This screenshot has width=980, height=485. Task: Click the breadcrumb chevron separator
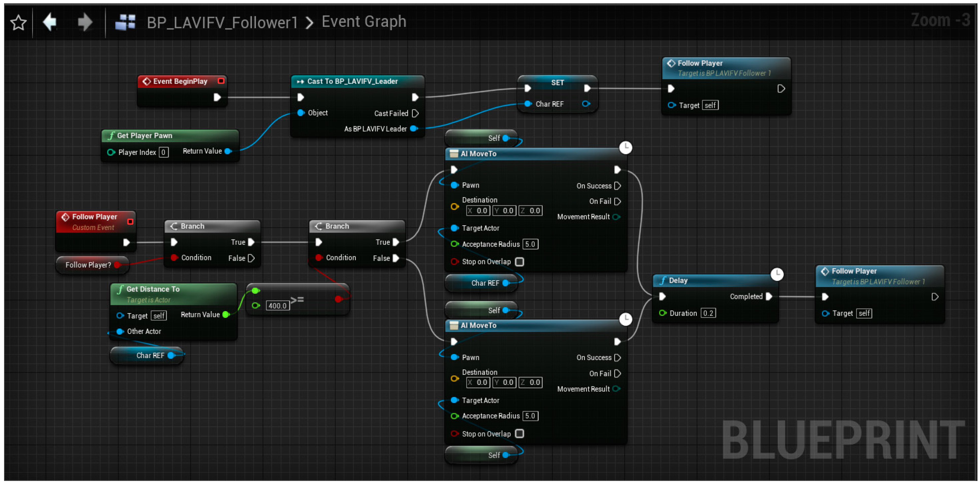point(310,23)
